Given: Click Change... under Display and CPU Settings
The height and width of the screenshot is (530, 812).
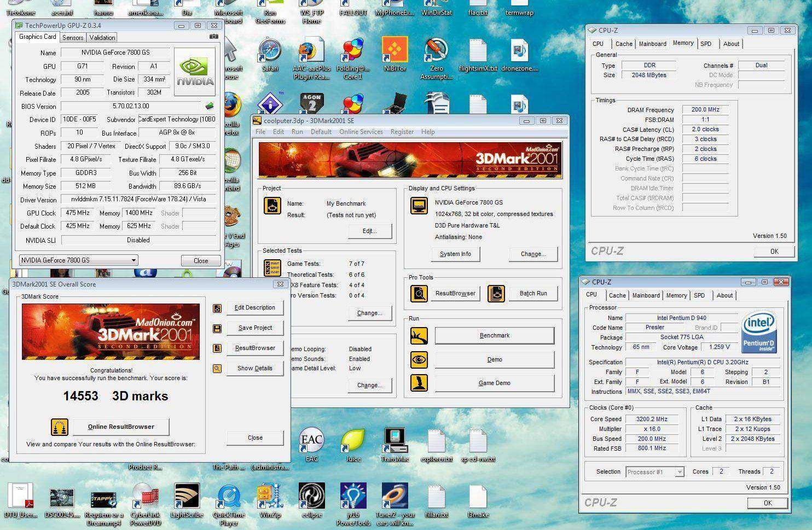Looking at the screenshot, I should click(533, 254).
